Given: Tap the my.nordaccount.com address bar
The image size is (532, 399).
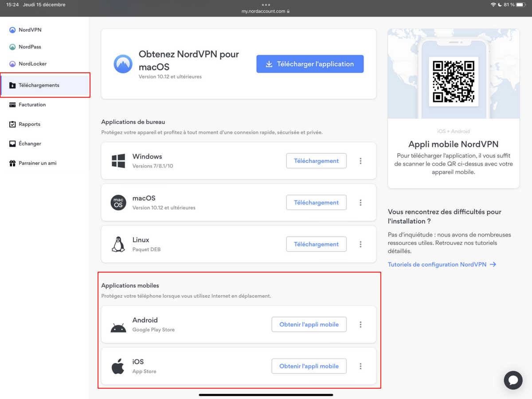Looking at the screenshot, I should 266,11.
